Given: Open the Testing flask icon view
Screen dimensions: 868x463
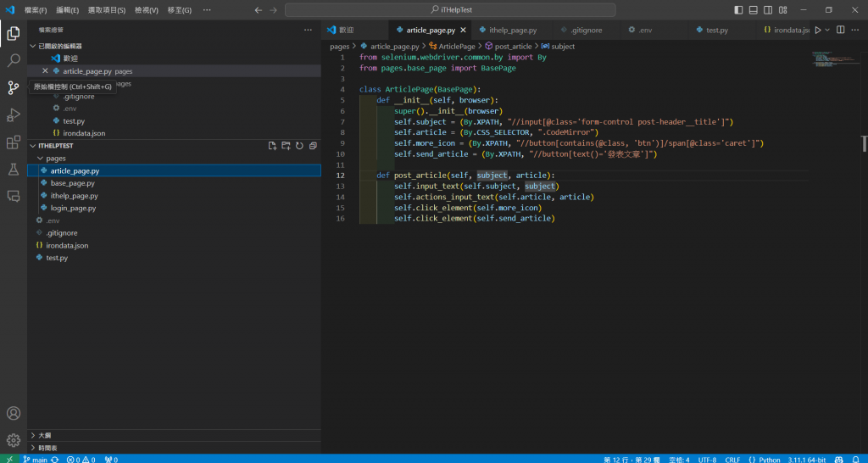Looking at the screenshot, I should pyautogui.click(x=14, y=169).
